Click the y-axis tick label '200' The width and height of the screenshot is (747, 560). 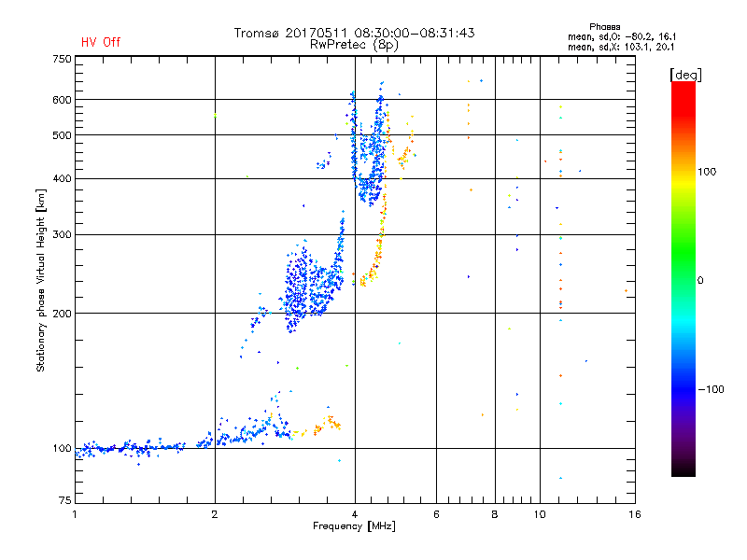62,314
